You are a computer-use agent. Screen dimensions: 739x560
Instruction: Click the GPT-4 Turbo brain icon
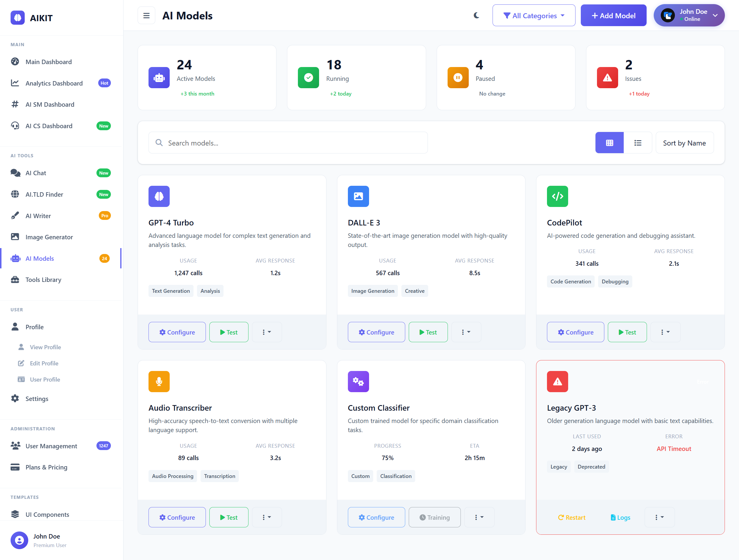pyautogui.click(x=159, y=196)
